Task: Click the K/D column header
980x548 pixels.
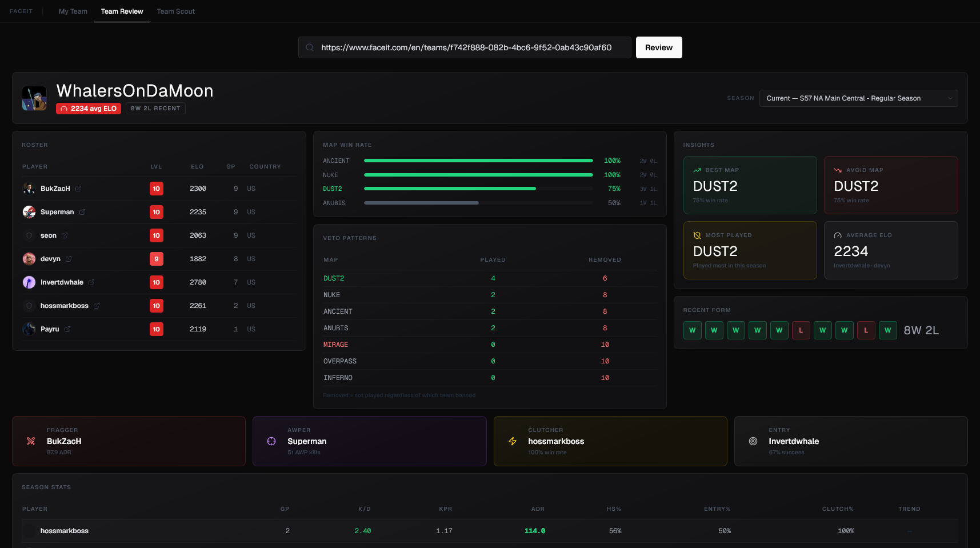Action: pos(365,509)
